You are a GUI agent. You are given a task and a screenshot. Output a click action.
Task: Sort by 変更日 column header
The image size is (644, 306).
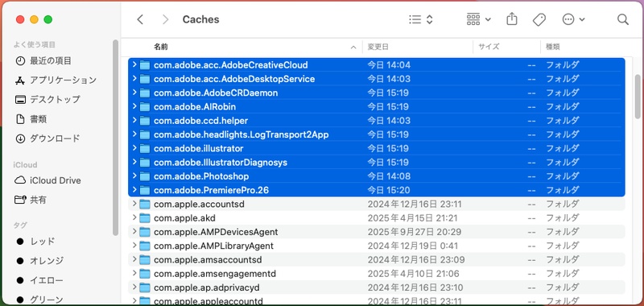378,47
